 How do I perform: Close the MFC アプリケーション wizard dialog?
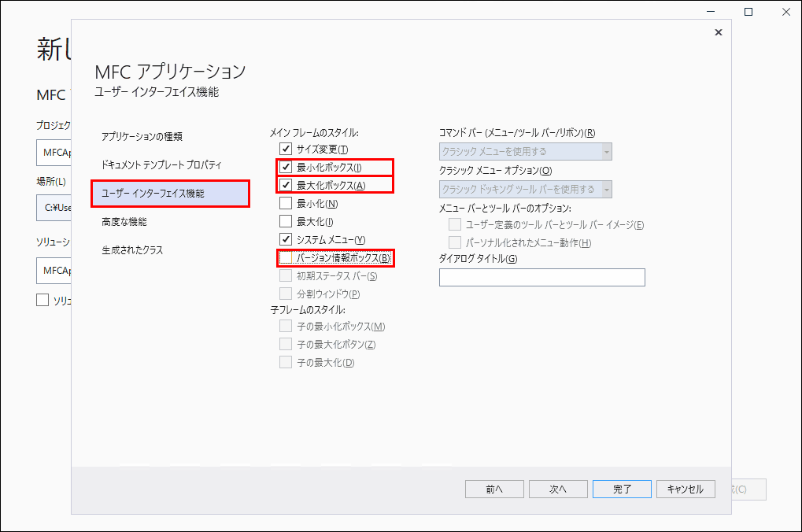tap(718, 32)
